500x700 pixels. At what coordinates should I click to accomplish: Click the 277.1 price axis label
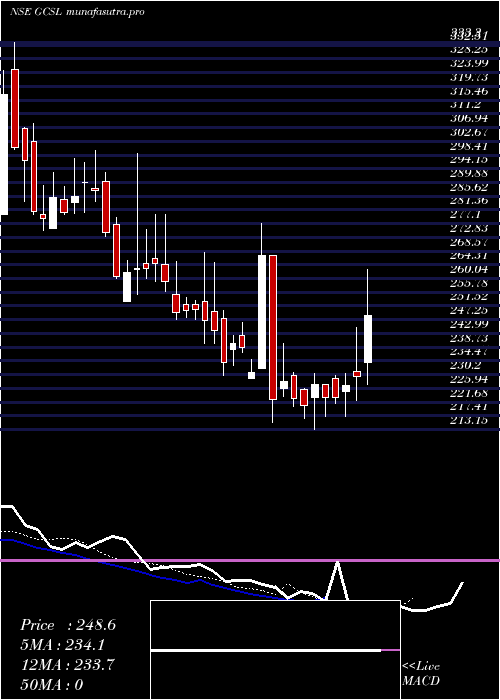point(465,214)
